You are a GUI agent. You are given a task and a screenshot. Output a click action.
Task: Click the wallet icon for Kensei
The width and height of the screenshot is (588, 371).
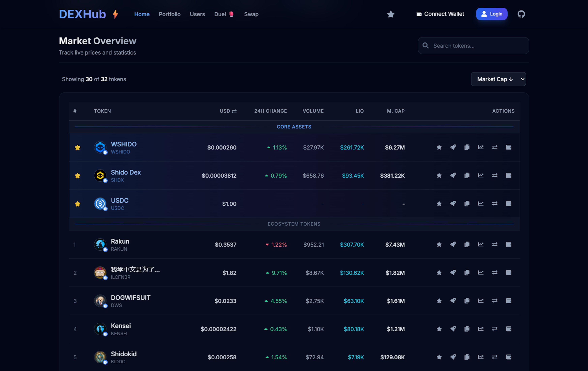coord(509,329)
